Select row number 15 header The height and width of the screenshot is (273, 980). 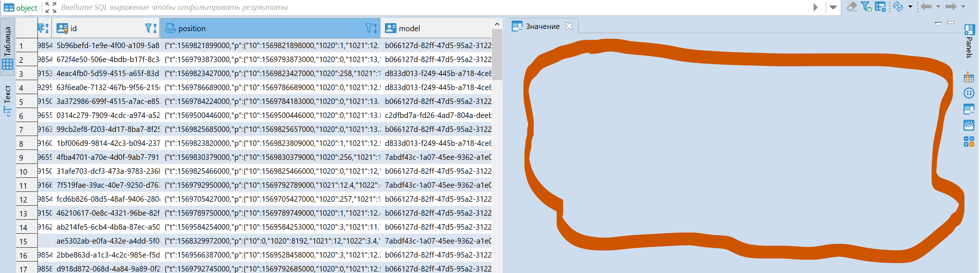(26, 241)
